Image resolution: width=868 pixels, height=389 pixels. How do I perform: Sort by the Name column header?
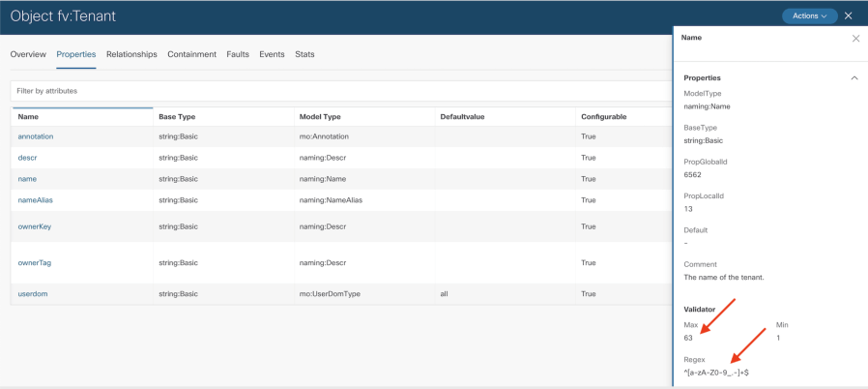pos(28,116)
